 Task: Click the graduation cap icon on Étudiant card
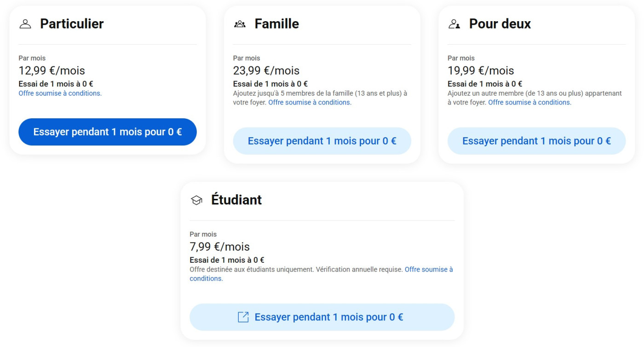point(197,199)
